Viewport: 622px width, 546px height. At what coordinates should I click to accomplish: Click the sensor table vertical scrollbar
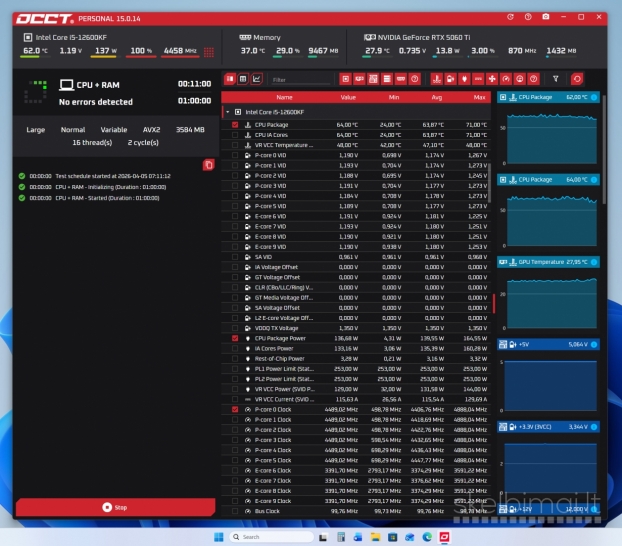pos(489,183)
